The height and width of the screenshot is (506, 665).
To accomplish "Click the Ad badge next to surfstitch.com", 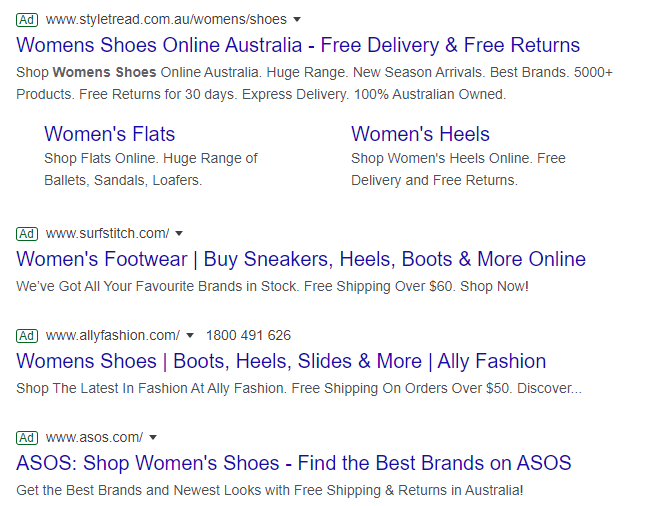I will point(27,233).
